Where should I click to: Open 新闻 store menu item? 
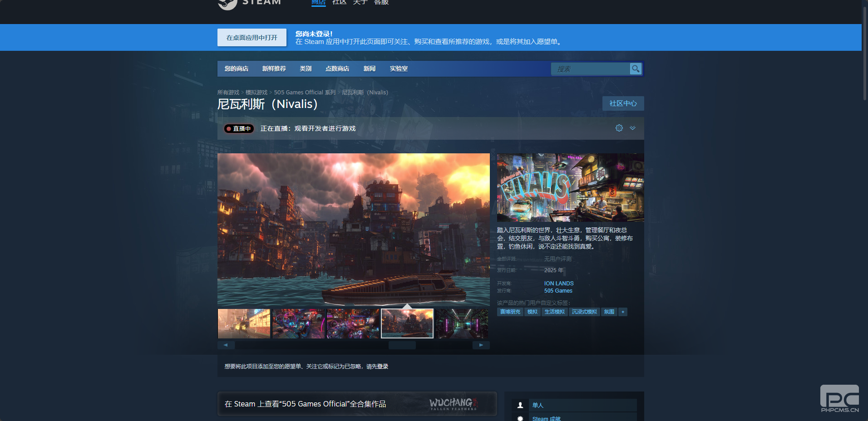click(x=370, y=69)
